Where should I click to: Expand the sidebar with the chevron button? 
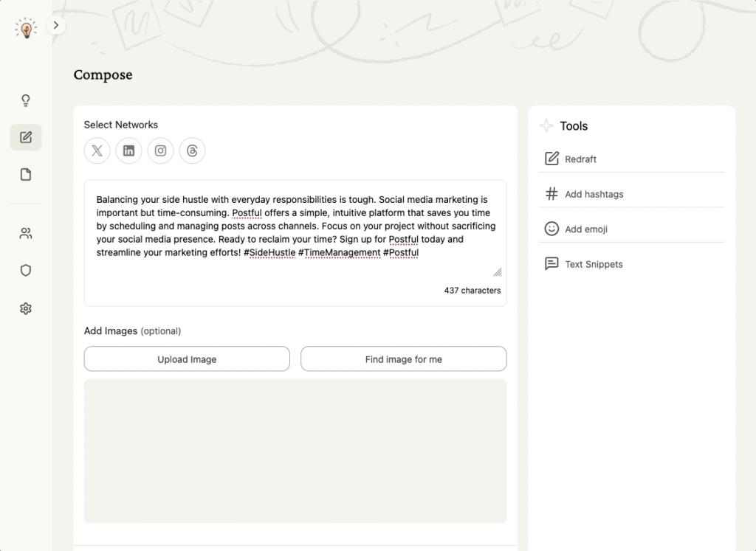(x=57, y=26)
